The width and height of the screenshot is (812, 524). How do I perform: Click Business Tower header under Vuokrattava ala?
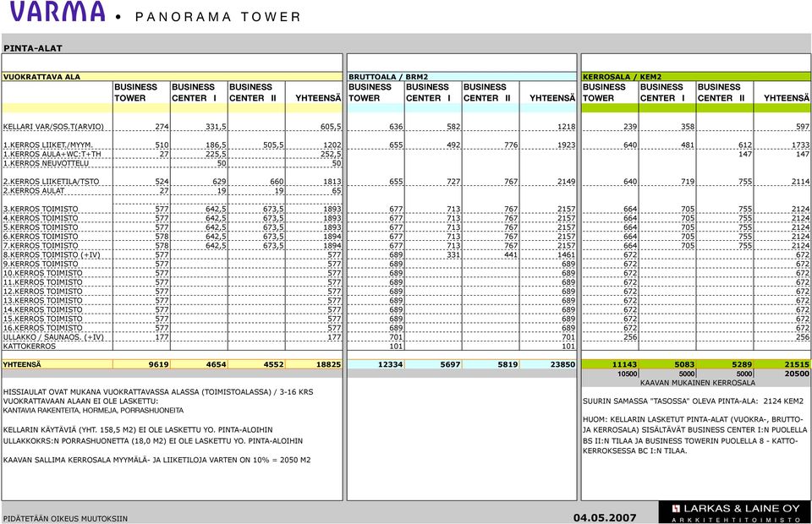pos(135,93)
